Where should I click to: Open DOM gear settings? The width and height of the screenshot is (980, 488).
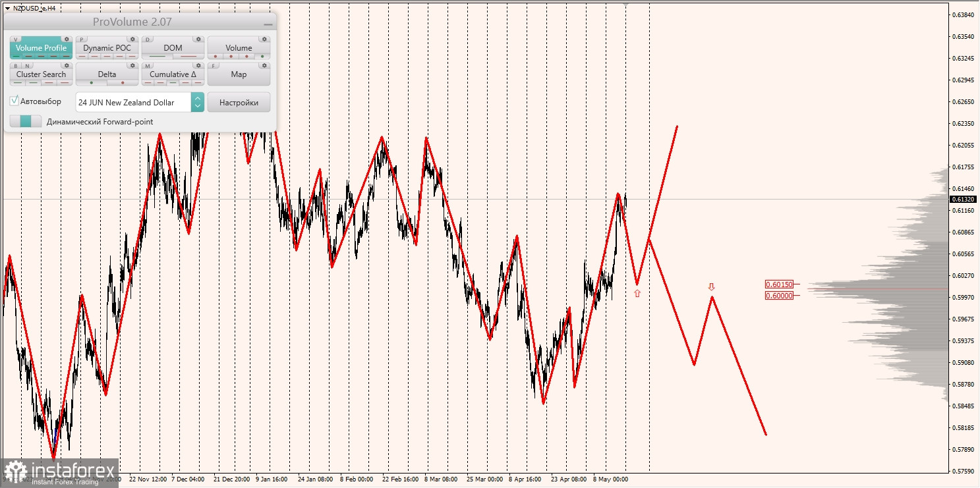tap(198, 39)
